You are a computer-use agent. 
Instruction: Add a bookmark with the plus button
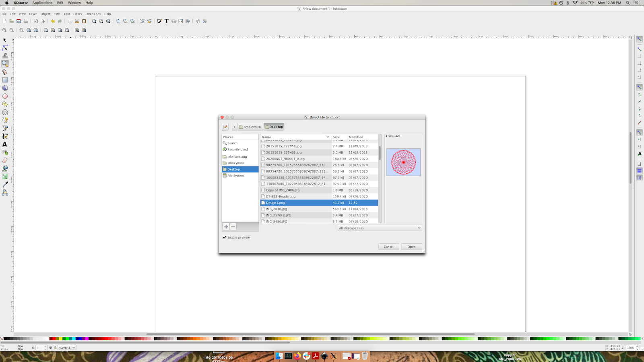coord(226,226)
